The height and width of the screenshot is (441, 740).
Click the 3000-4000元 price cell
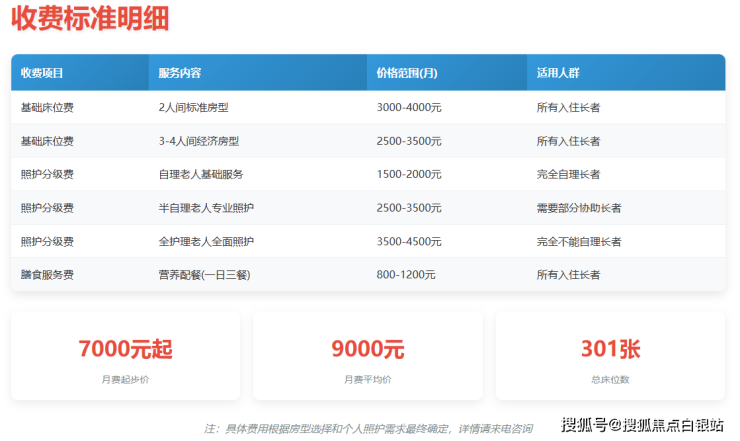pyautogui.click(x=409, y=107)
